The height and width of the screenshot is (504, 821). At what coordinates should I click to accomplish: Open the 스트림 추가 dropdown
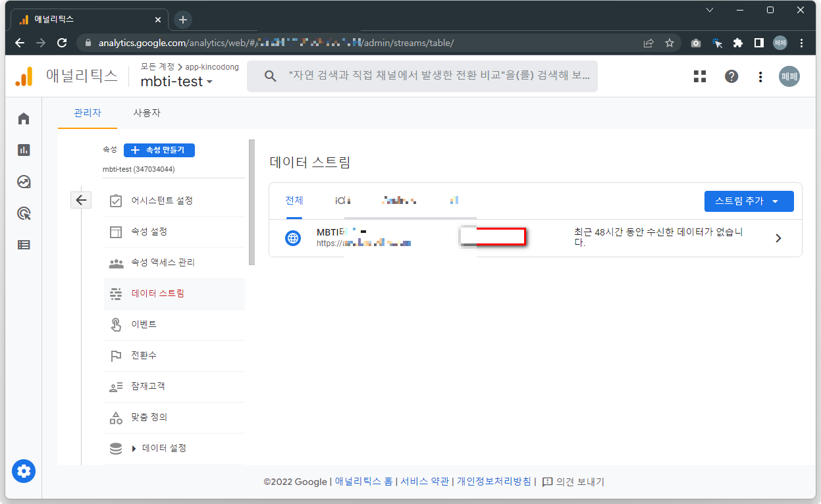749,201
